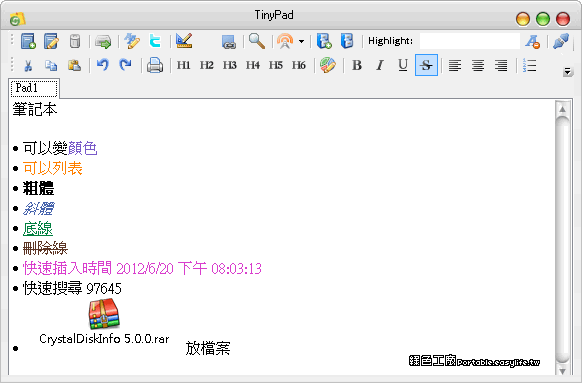Apply H6 heading style
Viewport: 582px width, 383px height.
(298, 65)
